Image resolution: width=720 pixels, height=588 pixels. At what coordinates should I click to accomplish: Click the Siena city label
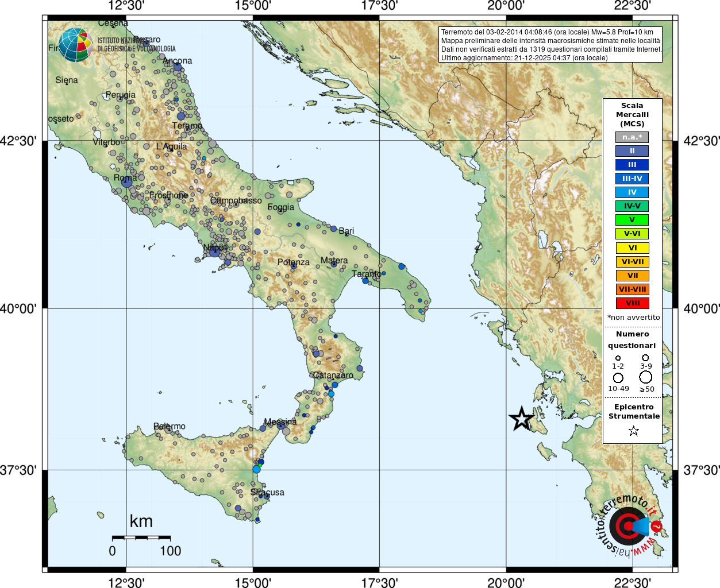67,80
